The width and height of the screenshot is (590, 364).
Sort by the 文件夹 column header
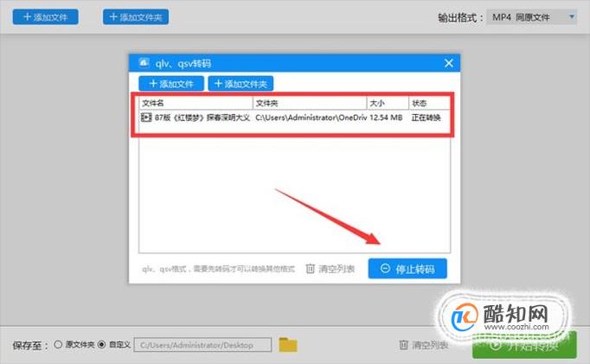pyautogui.click(x=310, y=103)
